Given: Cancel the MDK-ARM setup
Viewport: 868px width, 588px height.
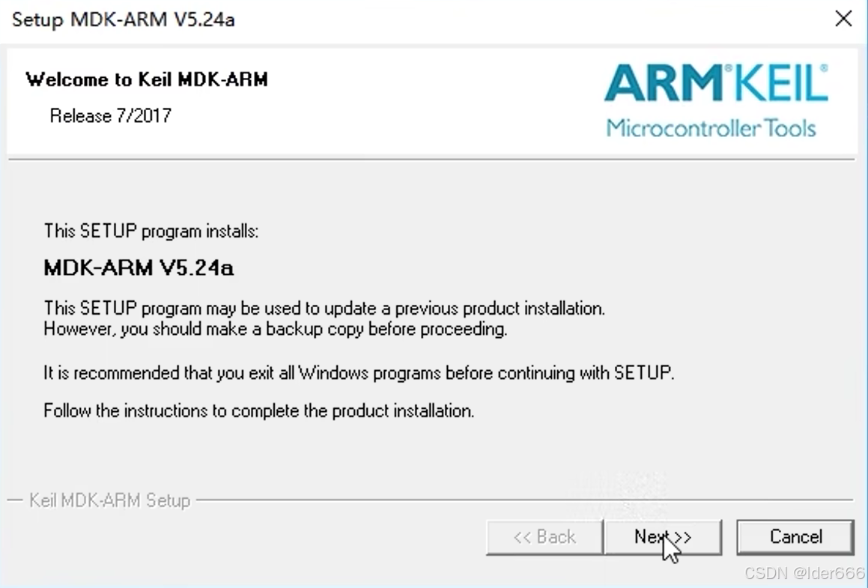Looking at the screenshot, I should pos(795,536).
